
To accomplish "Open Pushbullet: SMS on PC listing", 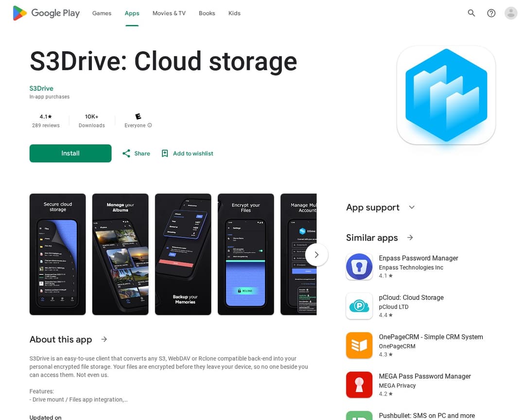I will point(427,416).
